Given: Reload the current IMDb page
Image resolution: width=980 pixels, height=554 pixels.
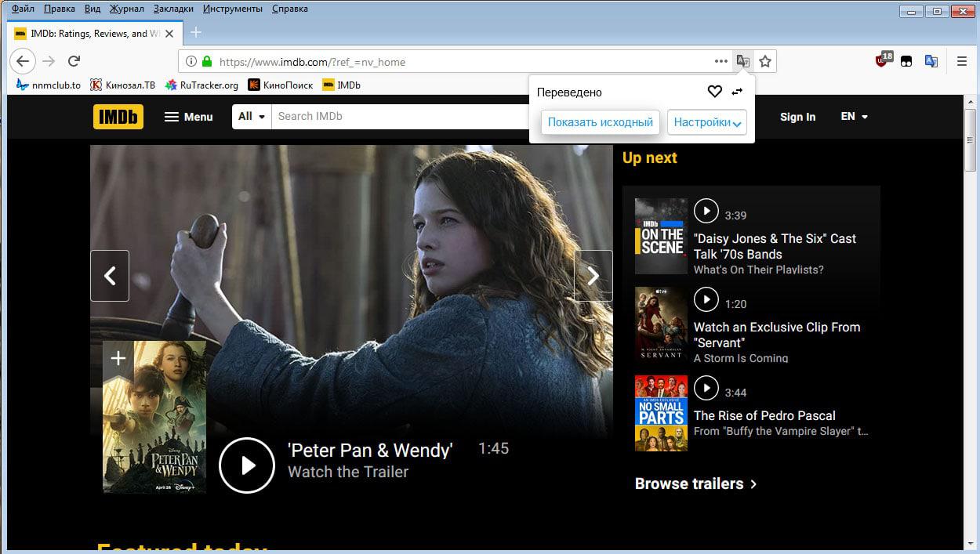Looking at the screenshot, I should click(74, 61).
